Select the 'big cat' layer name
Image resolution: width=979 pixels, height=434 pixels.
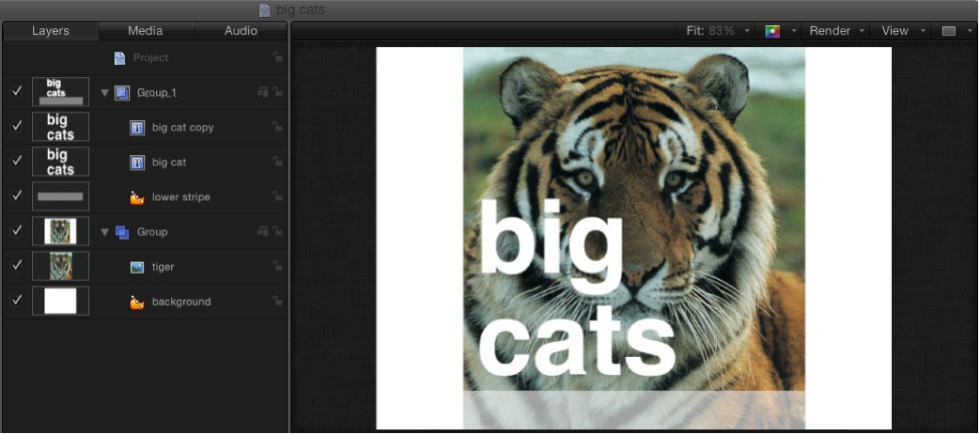(x=169, y=162)
